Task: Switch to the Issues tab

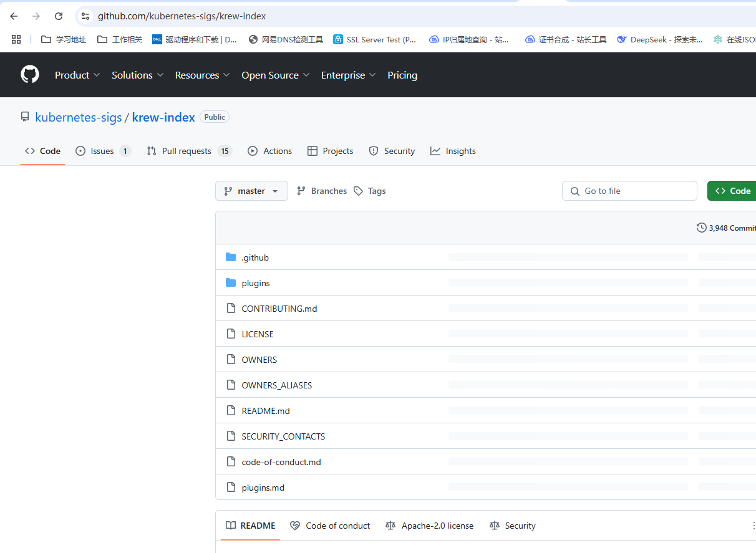Action: tap(103, 151)
